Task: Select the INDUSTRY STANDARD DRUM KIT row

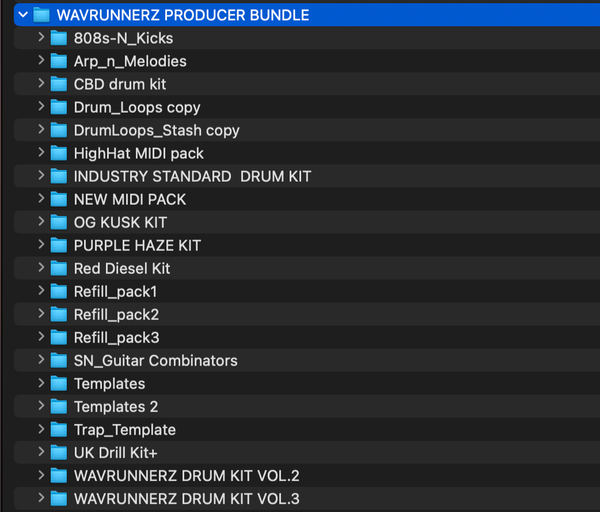Action: 192,176
